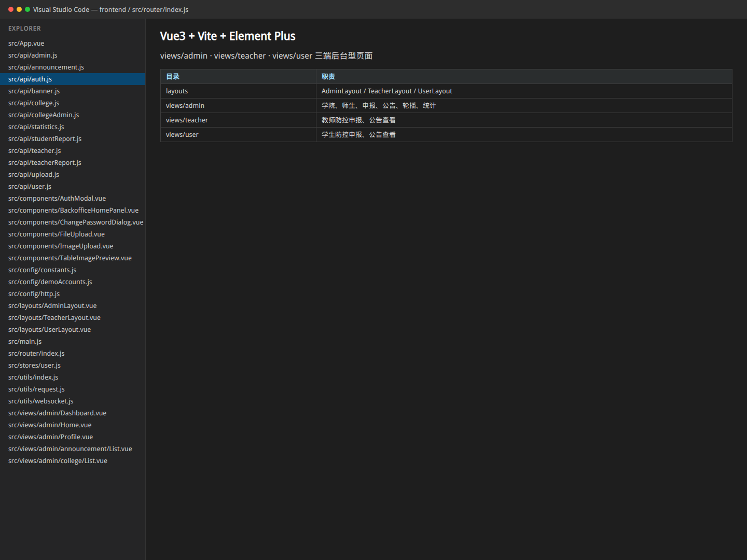Screen dimensions: 747x560
Task: Open src/layouts/AdminLayout.vue file
Action: pos(73,306)
